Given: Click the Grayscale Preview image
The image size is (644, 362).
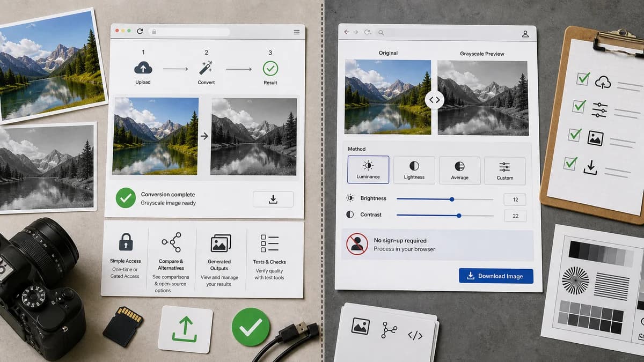Looking at the screenshot, I should tap(482, 98).
